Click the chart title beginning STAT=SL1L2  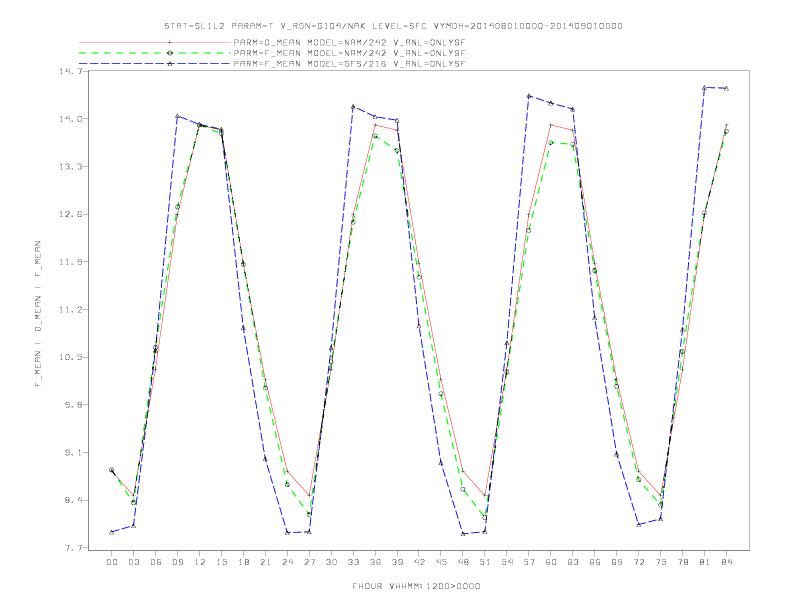[393, 26]
